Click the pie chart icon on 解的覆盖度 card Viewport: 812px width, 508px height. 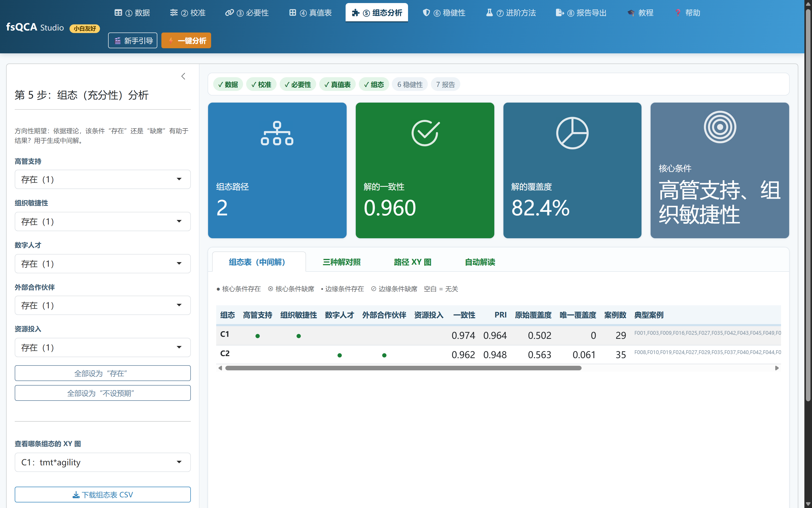point(572,133)
